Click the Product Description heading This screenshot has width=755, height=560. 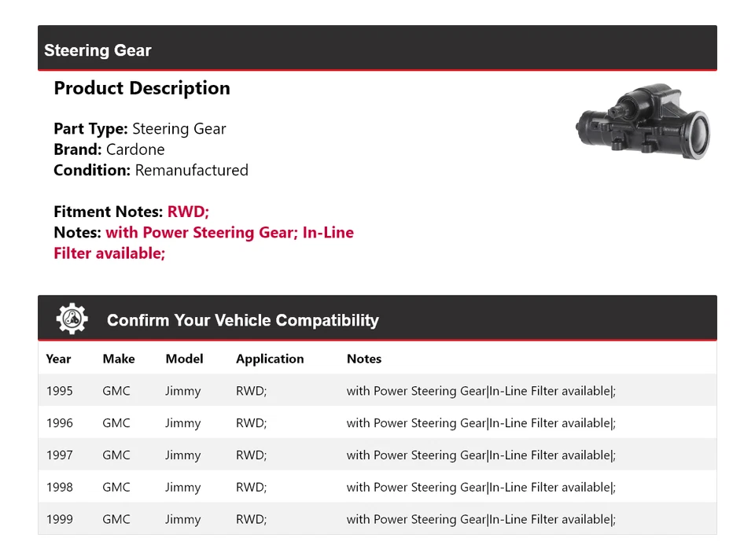point(142,88)
